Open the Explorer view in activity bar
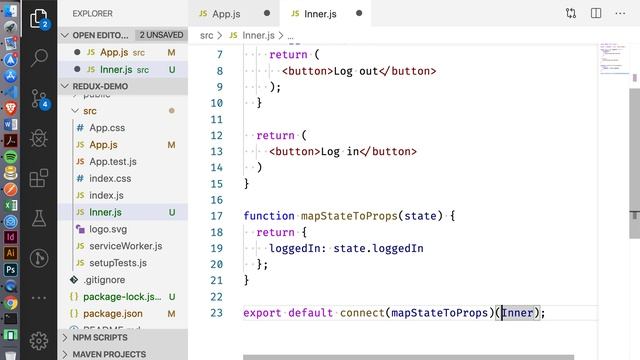Viewport: 640px width, 360px height. pyautogui.click(x=39, y=19)
